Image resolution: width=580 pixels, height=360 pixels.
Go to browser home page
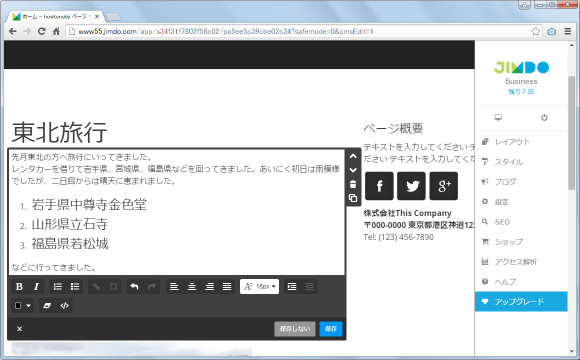pyautogui.click(x=56, y=31)
